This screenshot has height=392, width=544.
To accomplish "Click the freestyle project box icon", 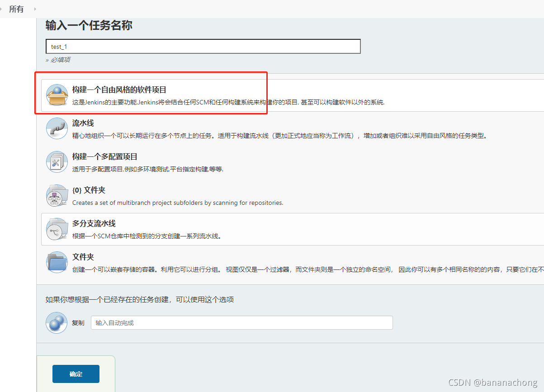I will pyautogui.click(x=57, y=95).
